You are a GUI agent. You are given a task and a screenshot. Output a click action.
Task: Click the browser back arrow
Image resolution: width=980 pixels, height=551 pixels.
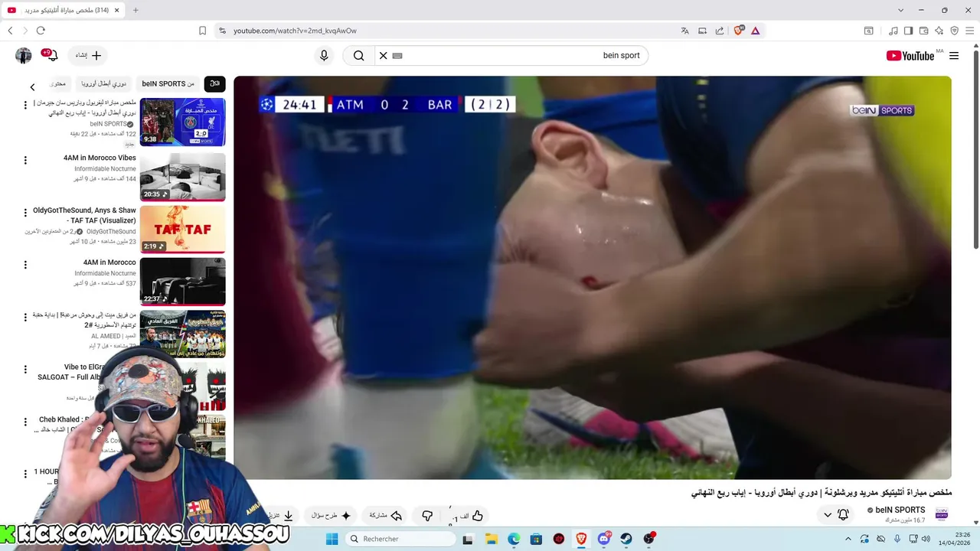[x=10, y=31]
